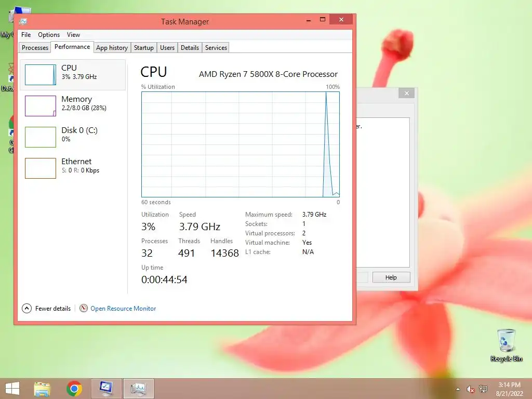
Task: Close the Task Manager window
Action: click(x=341, y=20)
